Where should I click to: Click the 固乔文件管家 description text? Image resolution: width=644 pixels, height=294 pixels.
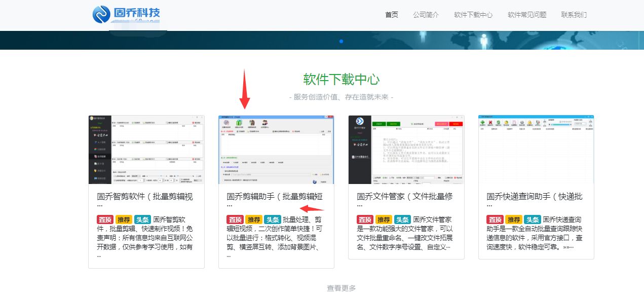pyautogui.click(x=406, y=233)
